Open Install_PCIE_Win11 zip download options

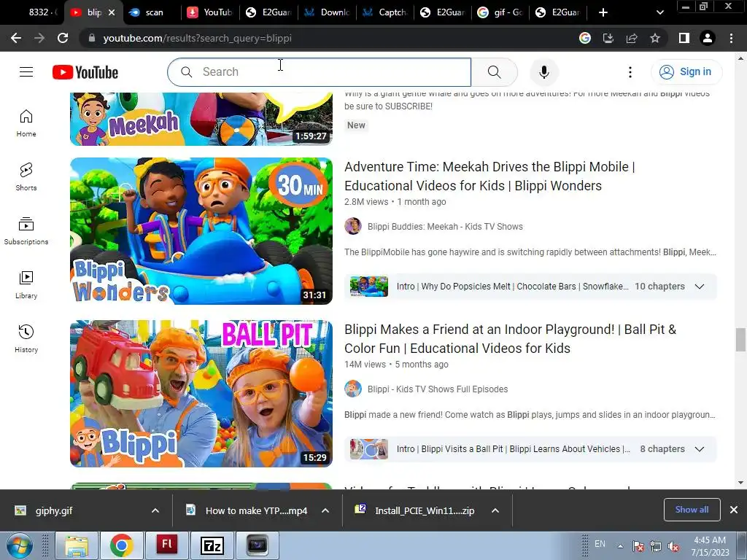click(495, 510)
